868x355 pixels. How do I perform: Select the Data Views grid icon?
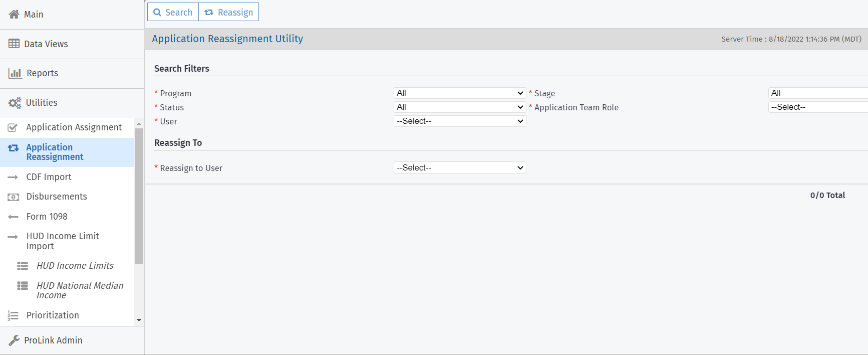click(x=14, y=44)
